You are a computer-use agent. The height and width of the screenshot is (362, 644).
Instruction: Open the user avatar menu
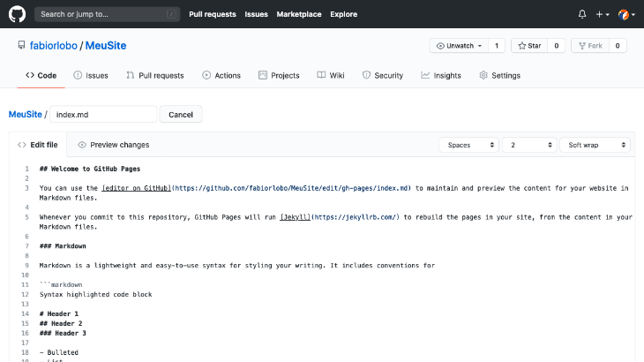pos(626,14)
